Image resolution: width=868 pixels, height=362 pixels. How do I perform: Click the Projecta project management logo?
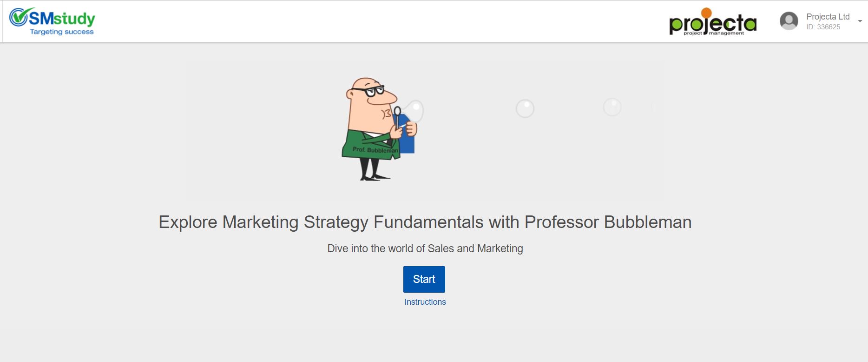tap(713, 23)
